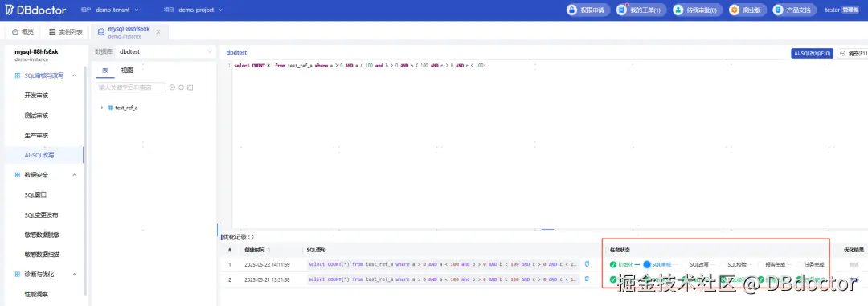The image size is (868, 306).
Task: Click the table keyword search field
Action: 131,88
